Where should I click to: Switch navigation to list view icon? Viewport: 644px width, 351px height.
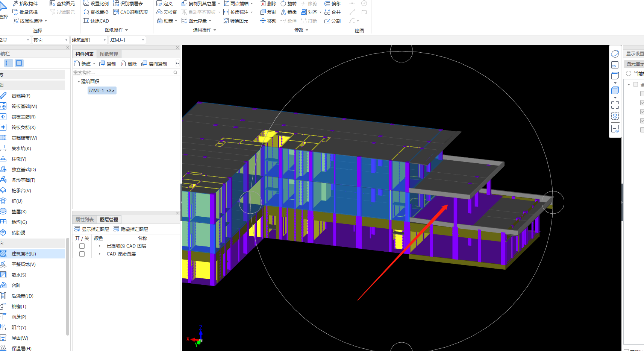point(9,63)
